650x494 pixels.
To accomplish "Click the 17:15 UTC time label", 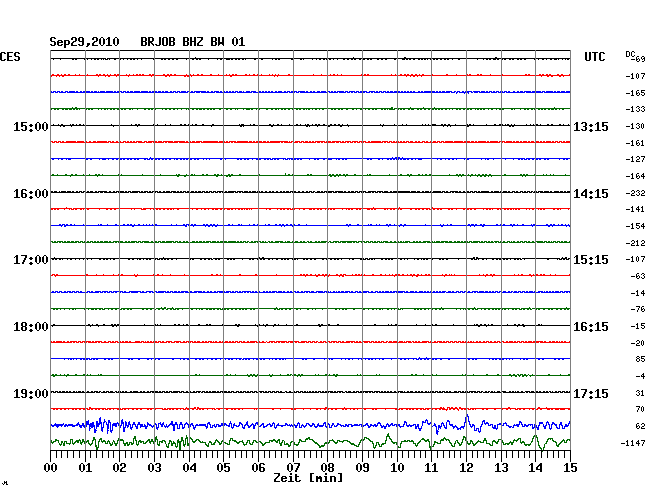I will (591, 393).
